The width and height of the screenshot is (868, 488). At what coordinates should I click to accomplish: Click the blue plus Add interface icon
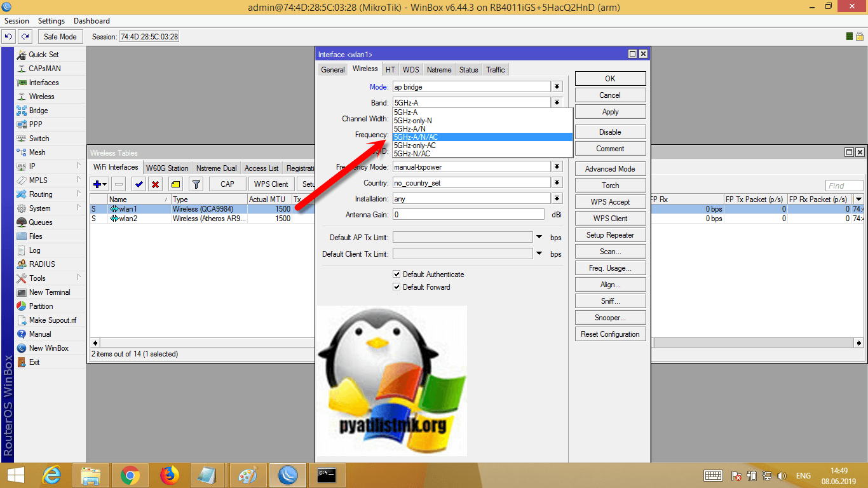pyautogui.click(x=98, y=184)
